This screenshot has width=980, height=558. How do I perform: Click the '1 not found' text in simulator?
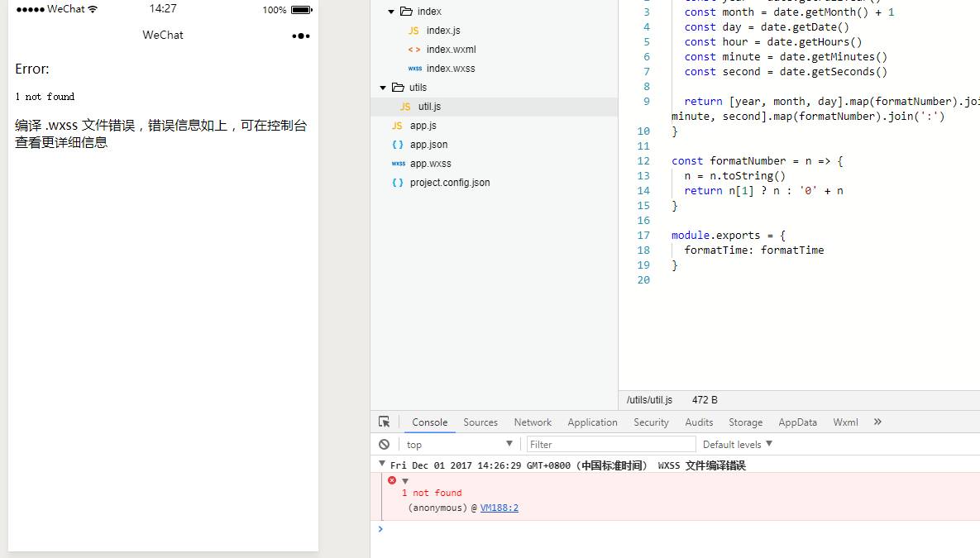[x=45, y=97]
